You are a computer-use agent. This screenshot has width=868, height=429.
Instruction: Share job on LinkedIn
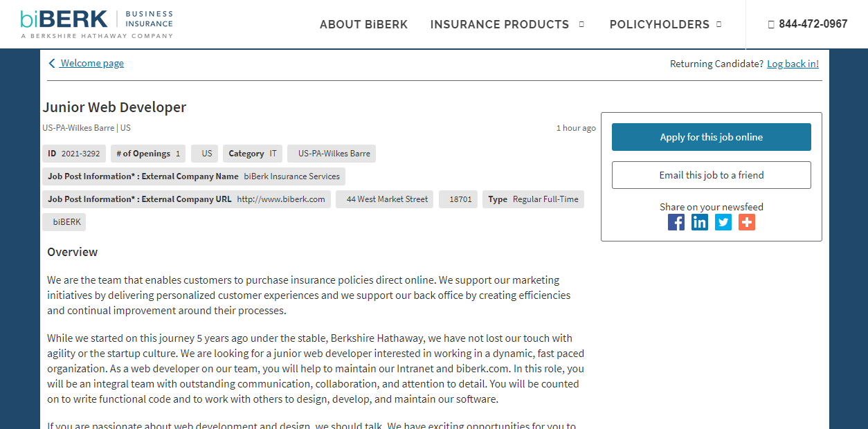coord(700,222)
